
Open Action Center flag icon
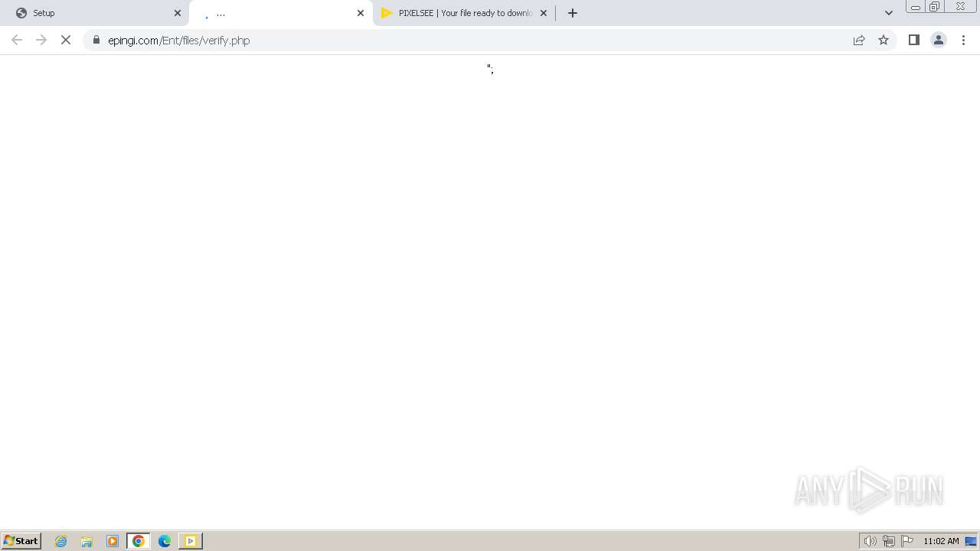coord(907,541)
